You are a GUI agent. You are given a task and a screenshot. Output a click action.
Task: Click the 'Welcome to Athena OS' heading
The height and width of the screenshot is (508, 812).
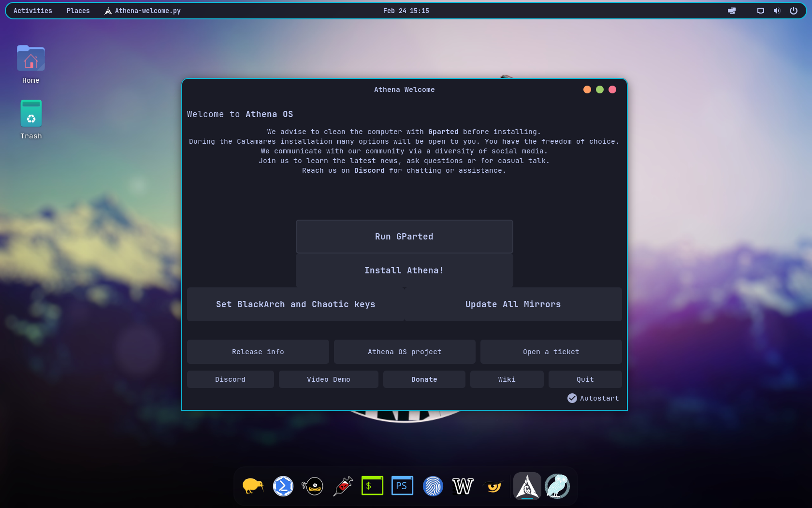tap(240, 114)
